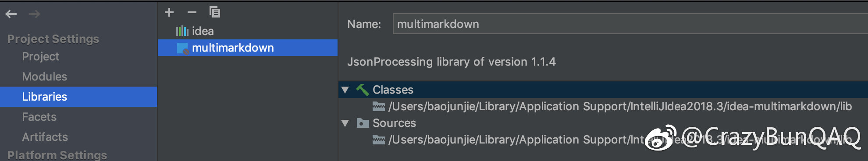Collapse the Classes tree node
This screenshot has width=868, height=161.
[345, 90]
